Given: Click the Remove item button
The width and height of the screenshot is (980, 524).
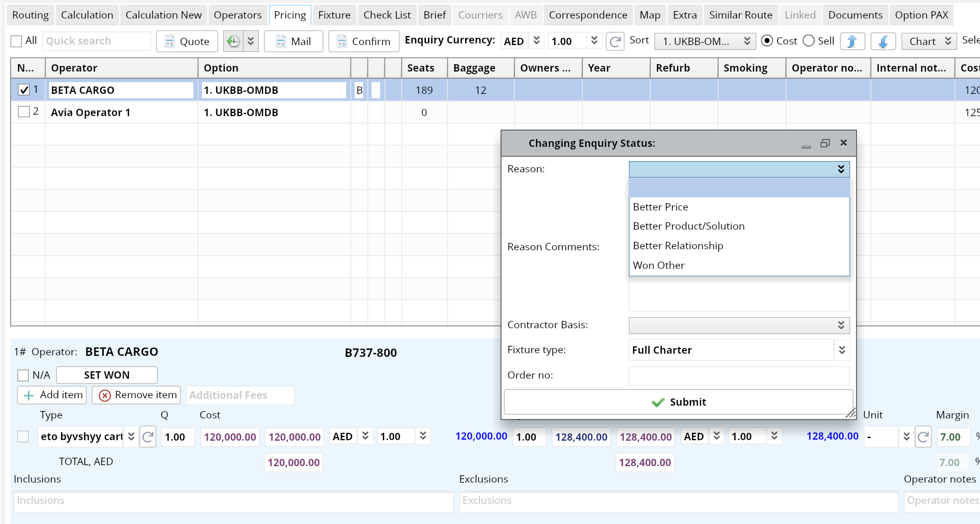Looking at the screenshot, I should pos(137,395).
